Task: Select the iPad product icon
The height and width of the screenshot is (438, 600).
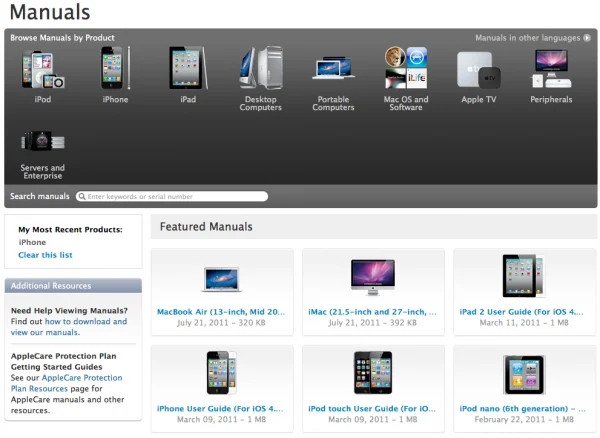Action: pyautogui.click(x=188, y=68)
